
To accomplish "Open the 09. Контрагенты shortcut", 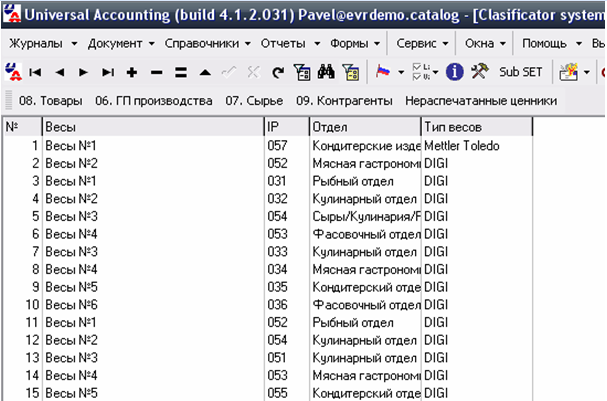I will click(344, 101).
